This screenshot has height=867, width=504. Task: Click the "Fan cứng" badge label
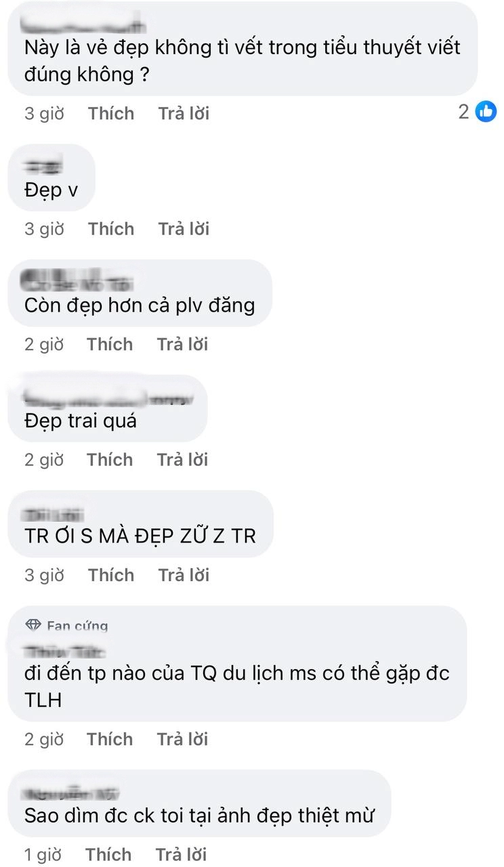[x=77, y=625]
